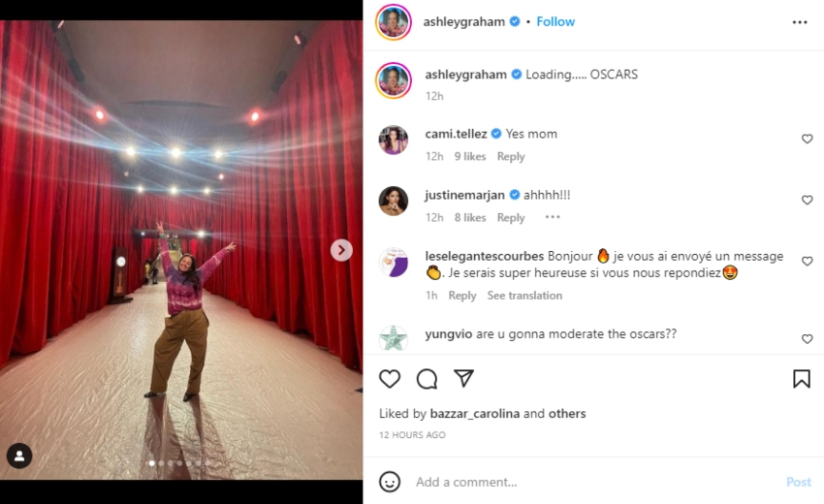The width and height of the screenshot is (824, 504).
Task: Like the leselegantescourbes comment
Action: point(807,262)
